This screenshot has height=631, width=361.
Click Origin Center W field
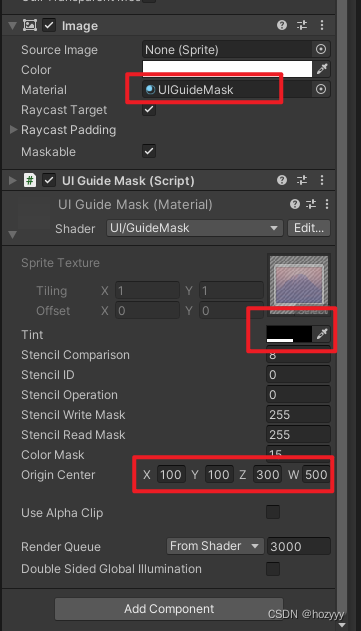(316, 474)
